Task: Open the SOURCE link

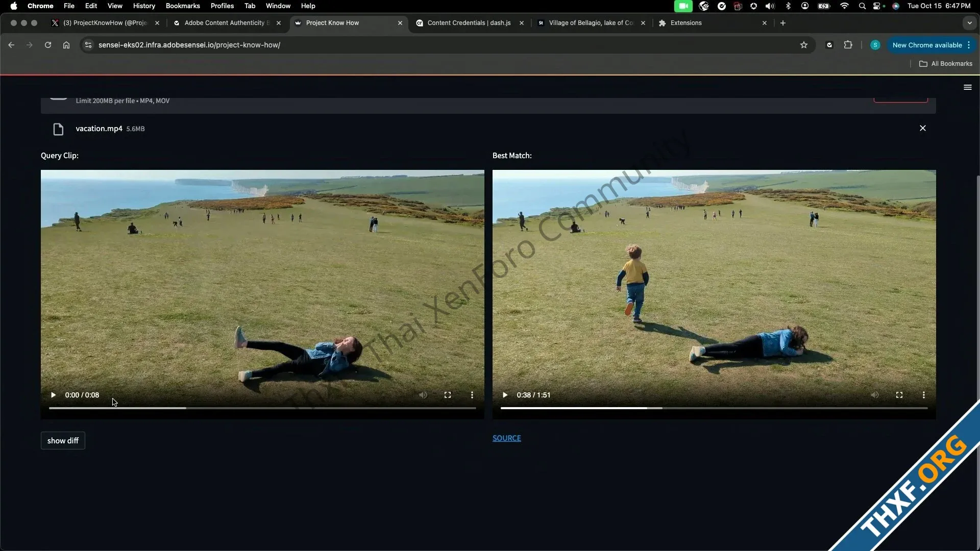Action: [x=507, y=438]
